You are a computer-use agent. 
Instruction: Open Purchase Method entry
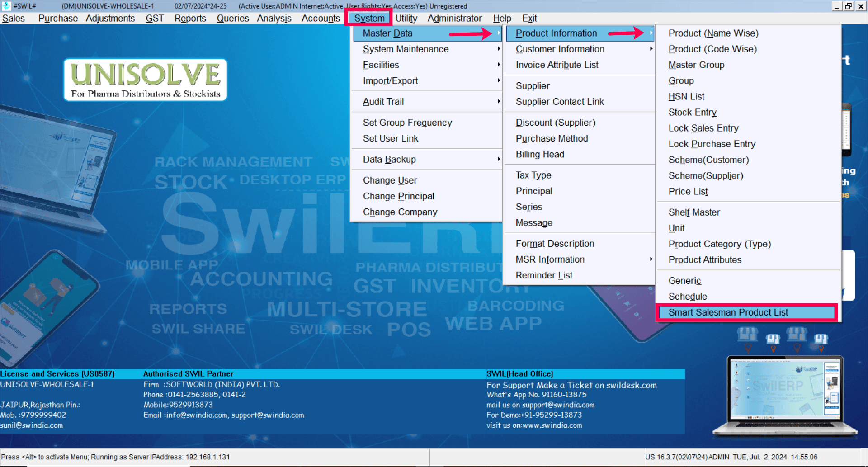click(x=580, y=139)
